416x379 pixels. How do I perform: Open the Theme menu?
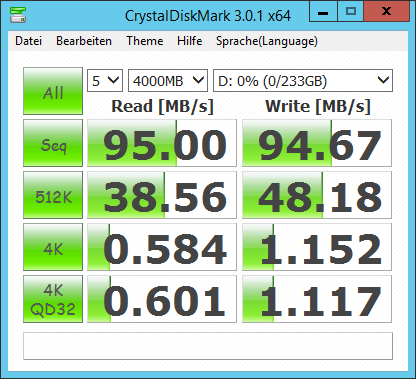pyautogui.click(x=145, y=41)
